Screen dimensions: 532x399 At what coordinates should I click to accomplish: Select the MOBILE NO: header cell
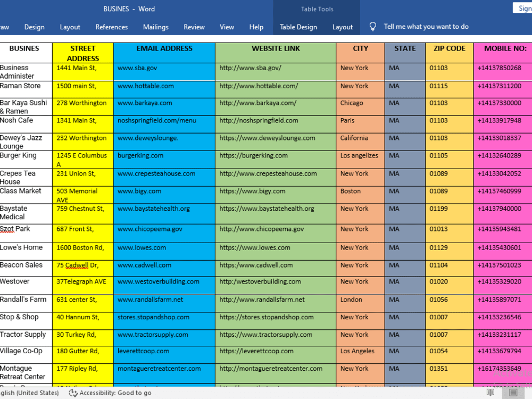[503, 53]
